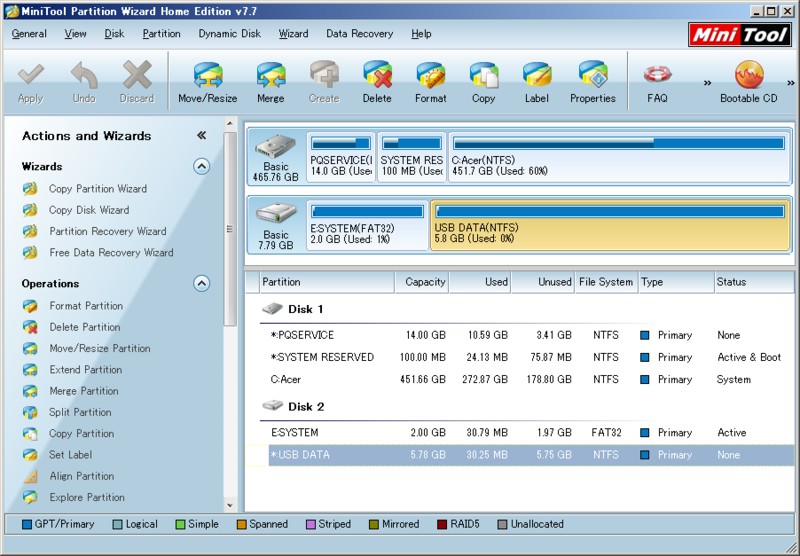Viewport: 800px width, 556px height.
Task: Click the Extend Partition sidebar icon
Action: (x=30, y=370)
